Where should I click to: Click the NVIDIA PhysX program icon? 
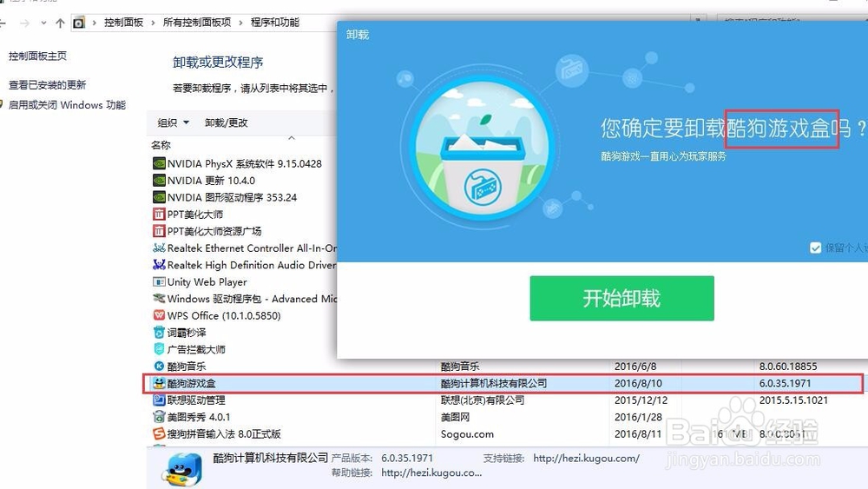(x=159, y=163)
